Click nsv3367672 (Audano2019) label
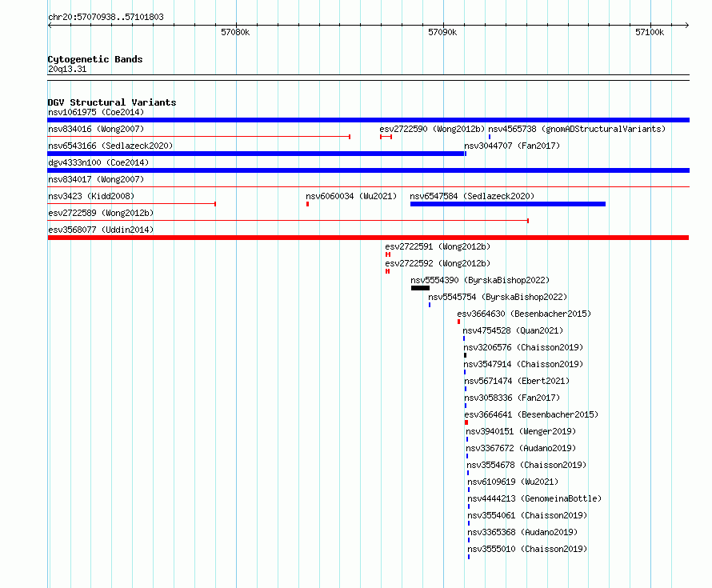The height and width of the screenshot is (588, 712). (521, 448)
